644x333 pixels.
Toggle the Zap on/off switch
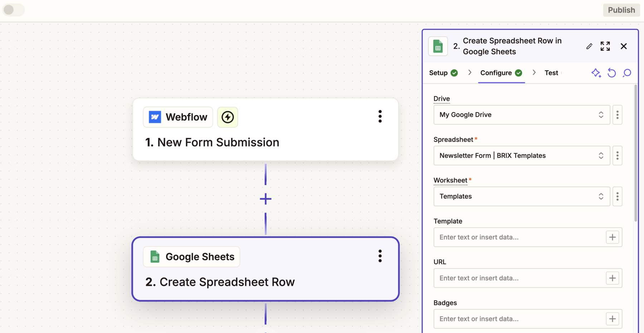coord(14,10)
